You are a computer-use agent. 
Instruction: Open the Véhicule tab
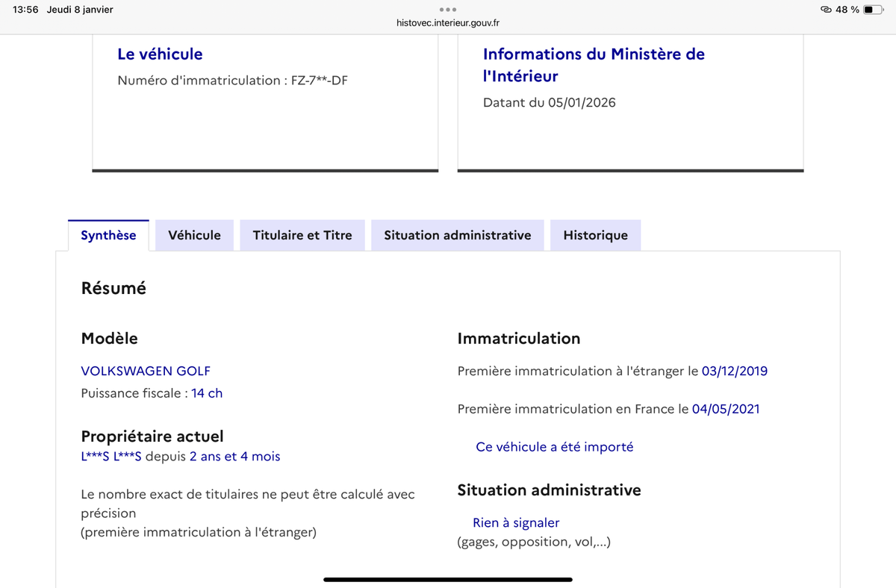click(194, 235)
